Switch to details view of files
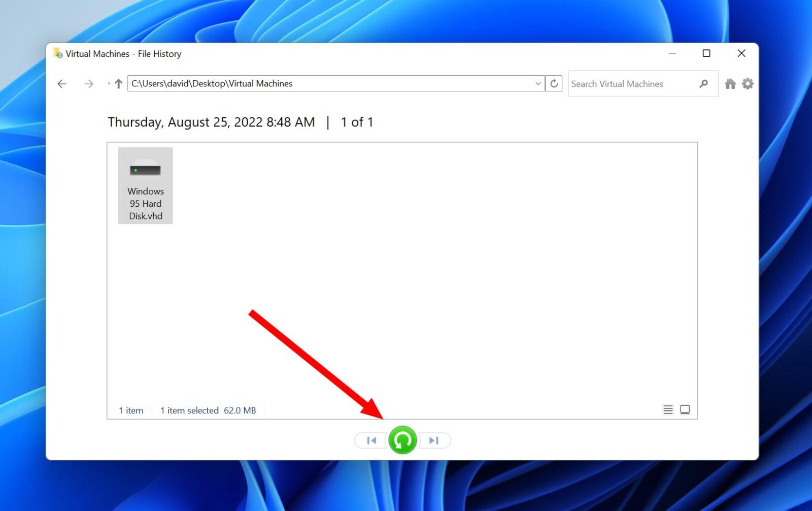This screenshot has height=511, width=812. coord(669,409)
